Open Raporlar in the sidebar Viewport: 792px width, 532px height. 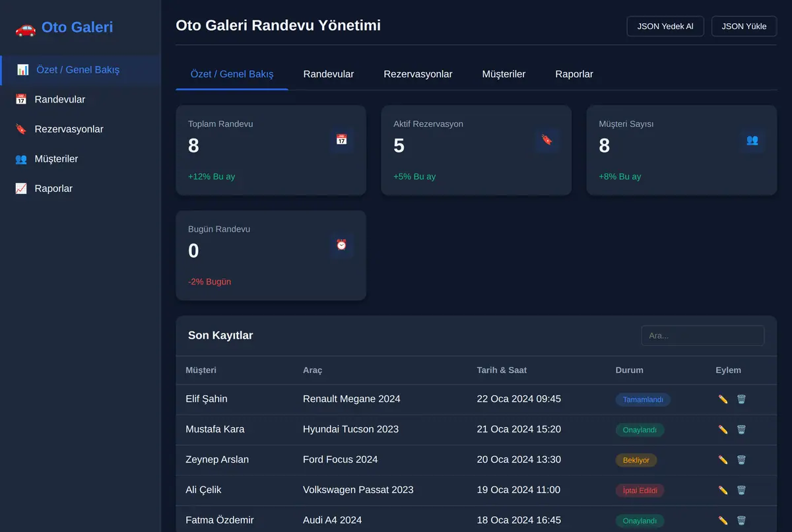pyautogui.click(x=81, y=189)
